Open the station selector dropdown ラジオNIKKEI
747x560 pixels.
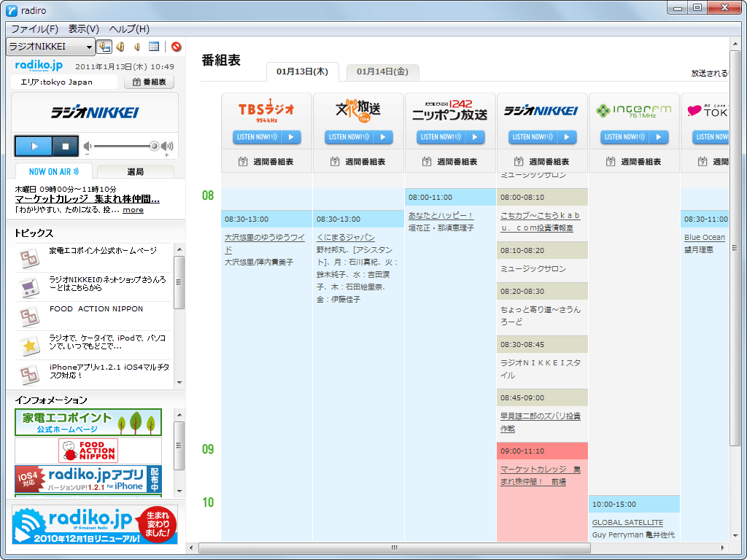(x=50, y=47)
